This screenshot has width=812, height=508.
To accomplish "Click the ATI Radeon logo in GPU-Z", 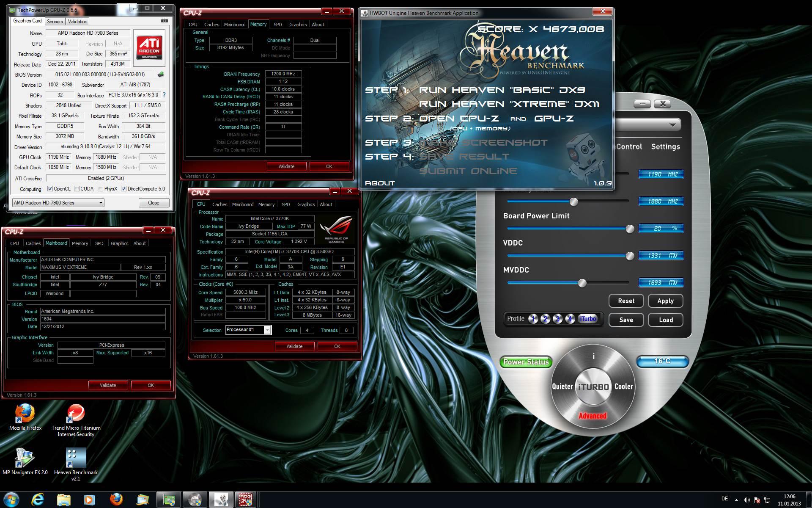I will (x=149, y=48).
